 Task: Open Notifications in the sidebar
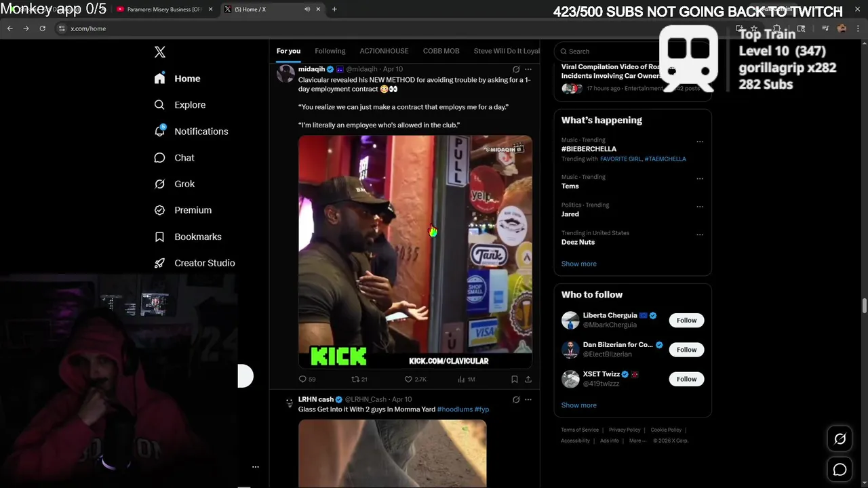(191, 131)
